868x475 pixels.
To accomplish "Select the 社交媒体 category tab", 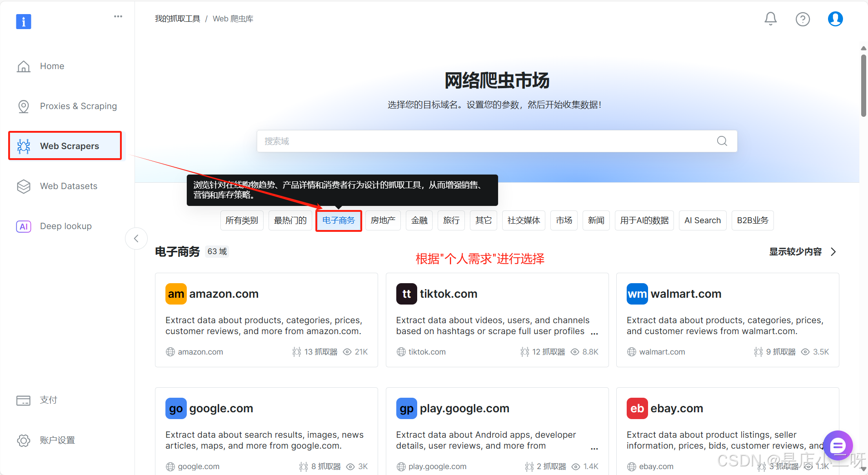I will coord(524,220).
